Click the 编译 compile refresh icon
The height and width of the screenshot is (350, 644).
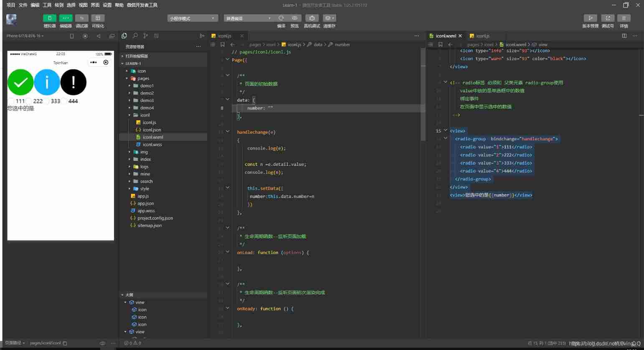click(281, 18)
